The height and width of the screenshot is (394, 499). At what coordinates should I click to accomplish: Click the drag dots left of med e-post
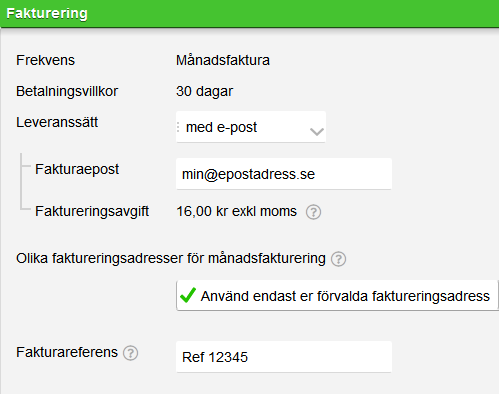pos(178,127)
